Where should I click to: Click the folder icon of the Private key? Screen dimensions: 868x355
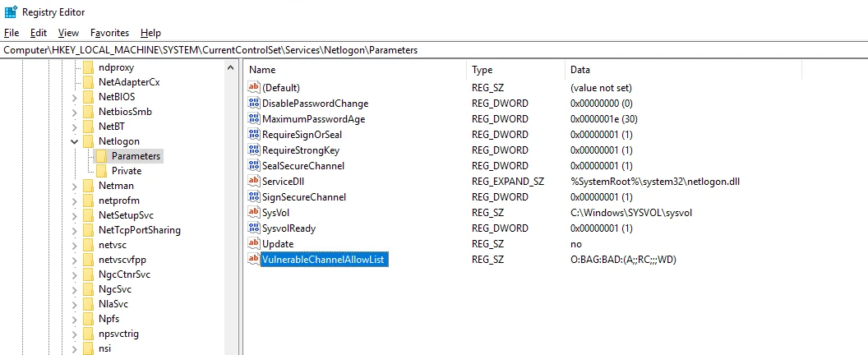101,171
